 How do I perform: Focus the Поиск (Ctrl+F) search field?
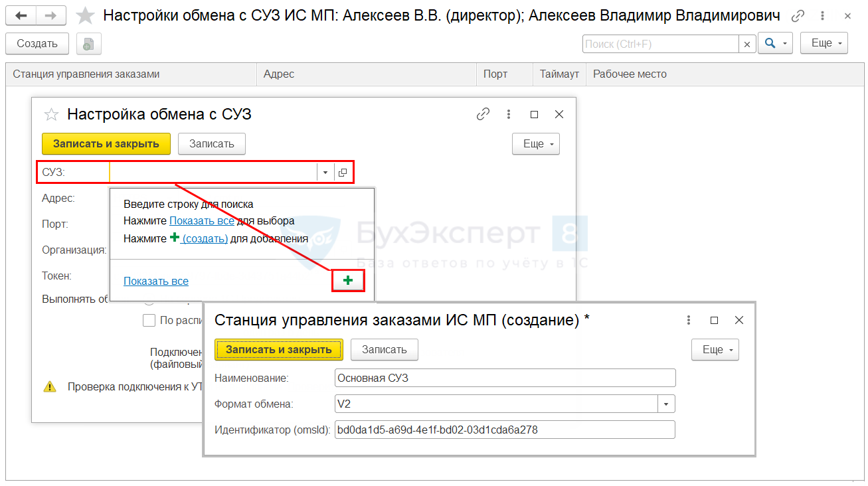[x=661, y=44]
